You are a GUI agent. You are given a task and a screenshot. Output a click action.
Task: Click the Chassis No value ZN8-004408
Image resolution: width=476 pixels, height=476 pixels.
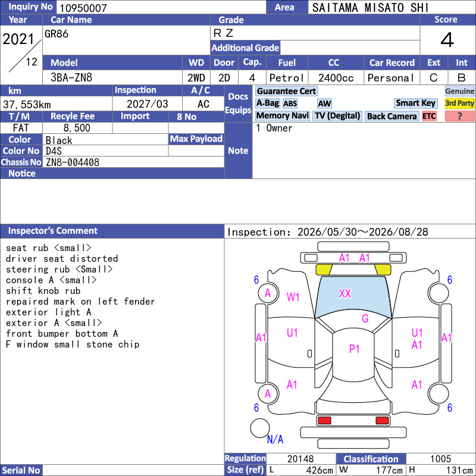(x=73, y=162)
